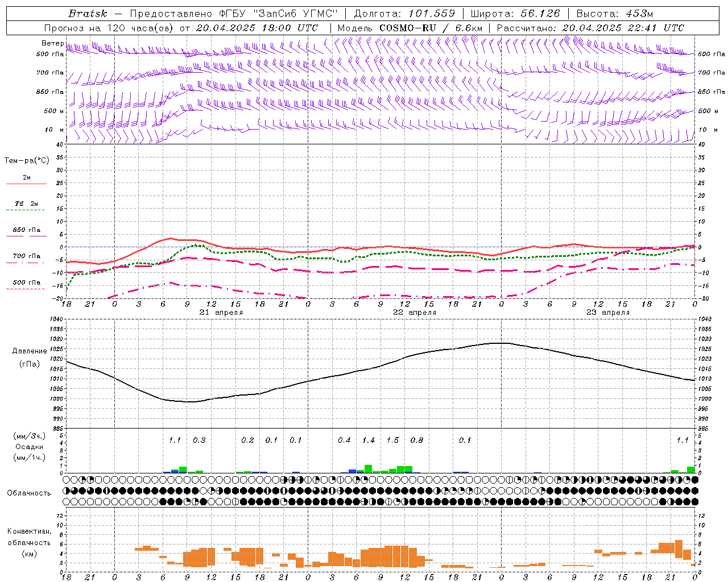Click the red 2м temperature legend line
The image size is (728, 582).
pos(26,184)
